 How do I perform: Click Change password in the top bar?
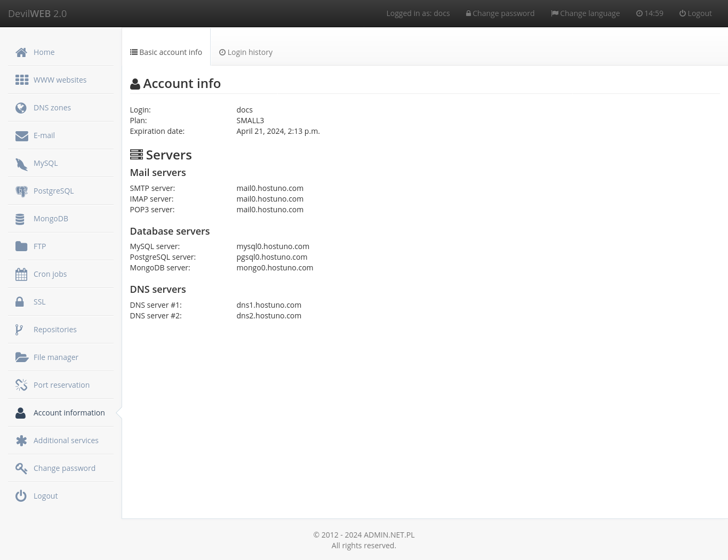[500, 13]
